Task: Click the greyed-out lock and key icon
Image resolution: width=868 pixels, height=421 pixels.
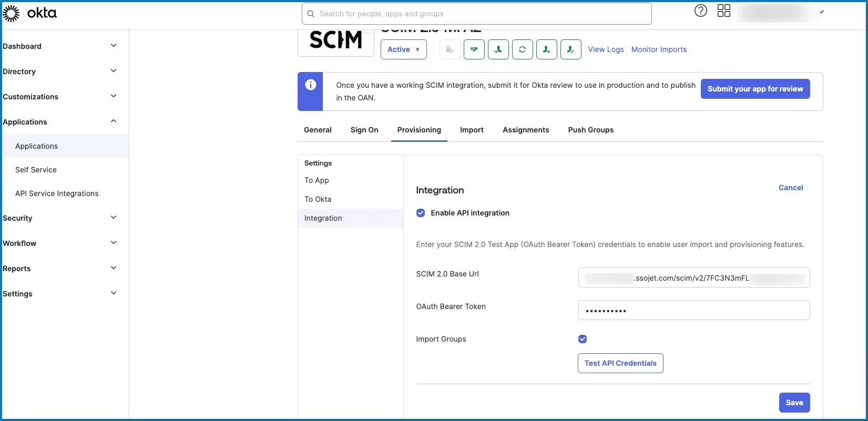Action: [450, 49]
